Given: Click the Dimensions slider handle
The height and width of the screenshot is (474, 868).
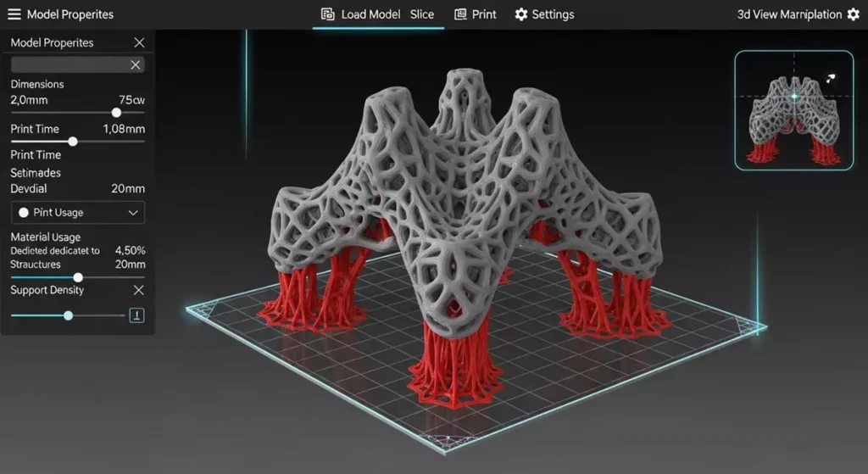Looking at the screenshot, I should 116,112.
